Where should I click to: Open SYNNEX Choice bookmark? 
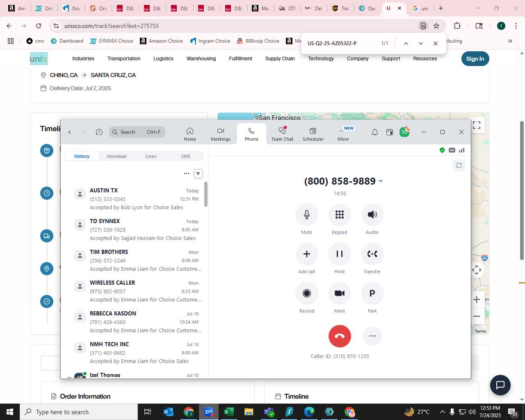coord(112,41)
